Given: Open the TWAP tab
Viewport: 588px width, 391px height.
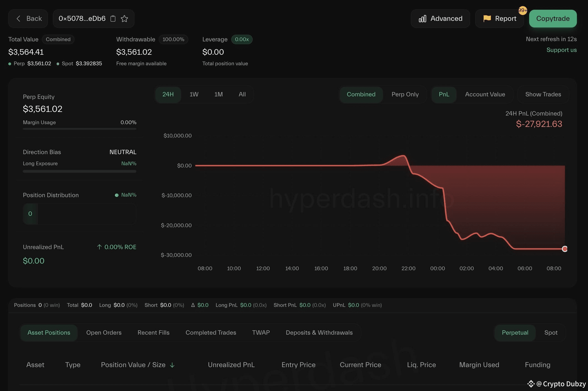Looking at the screenshot, I should coord(261,333).
